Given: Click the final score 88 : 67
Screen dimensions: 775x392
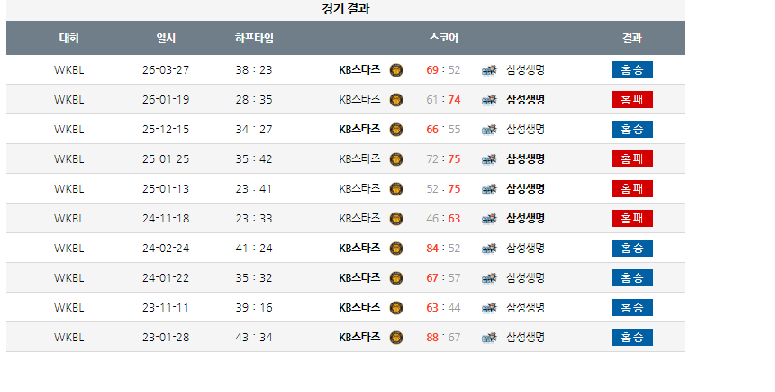Looking at the screenshot, I should pos(443,337).
